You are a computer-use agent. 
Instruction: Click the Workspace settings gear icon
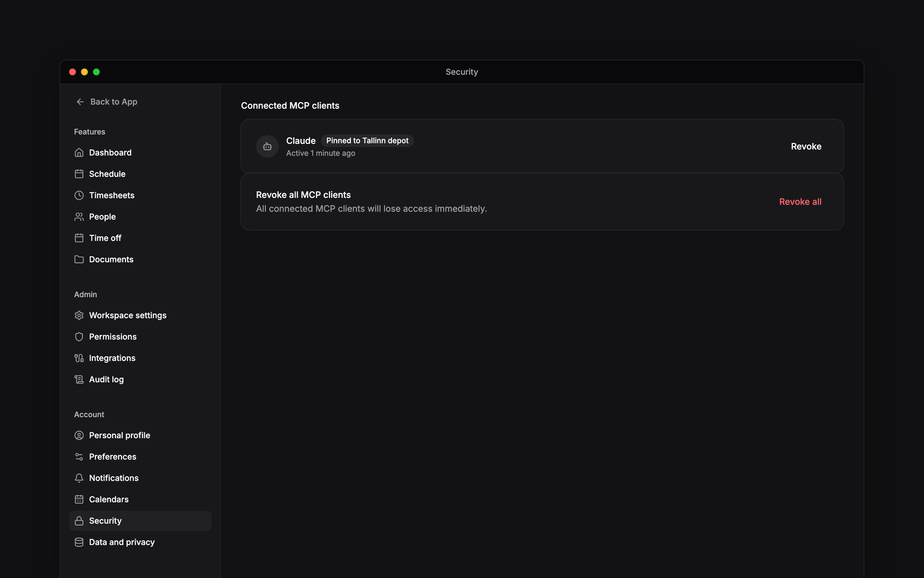pos(79,315)
